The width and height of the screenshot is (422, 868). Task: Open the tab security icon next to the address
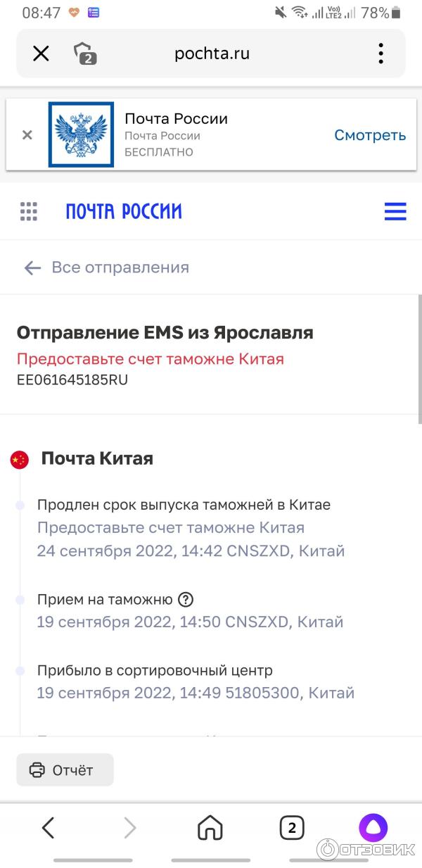coord(84,54)
